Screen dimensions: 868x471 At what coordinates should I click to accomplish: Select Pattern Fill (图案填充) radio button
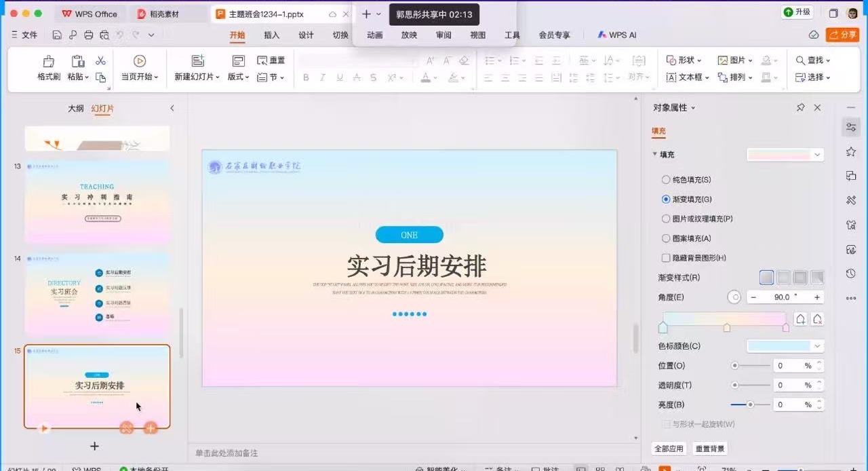click(x=666, y=239)
